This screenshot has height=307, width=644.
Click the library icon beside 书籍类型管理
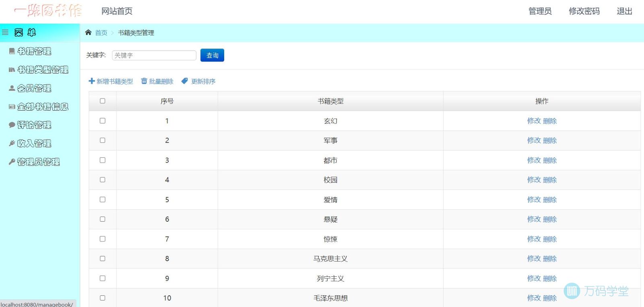point(12,70)
